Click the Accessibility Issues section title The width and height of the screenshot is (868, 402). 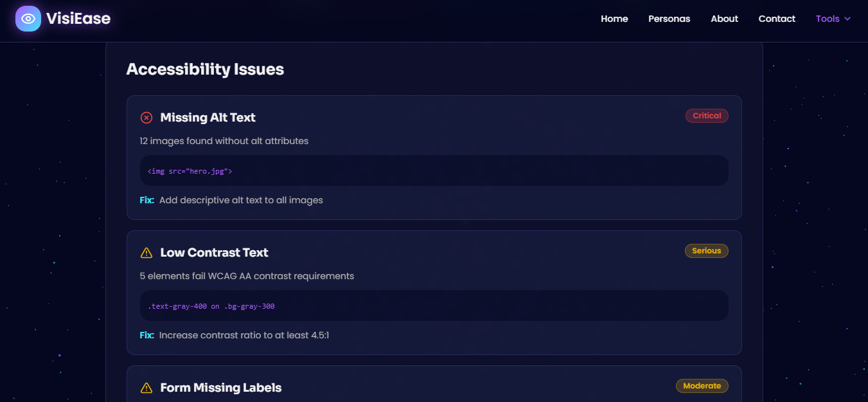[205, 69]
